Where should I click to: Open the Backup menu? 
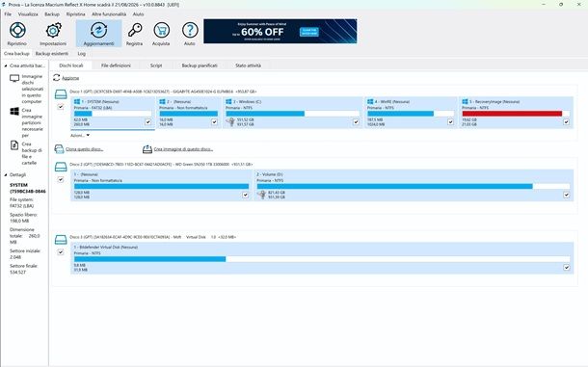coord(52,14)
